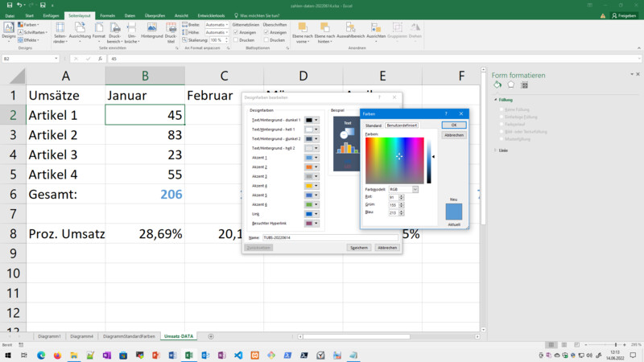Click the luminance slider beside the color spectrum
Viewport: 644px width, 362px height.
tap(429, 161)
